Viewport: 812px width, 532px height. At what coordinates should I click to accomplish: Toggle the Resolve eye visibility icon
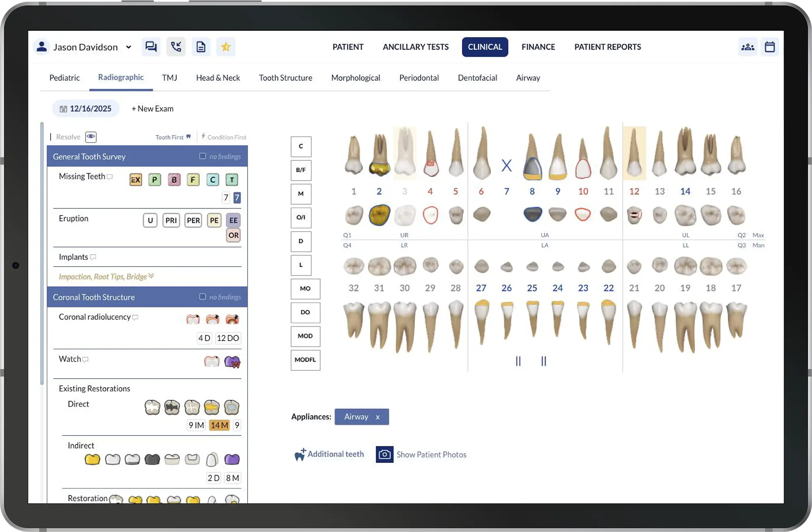tap(91, 137)
